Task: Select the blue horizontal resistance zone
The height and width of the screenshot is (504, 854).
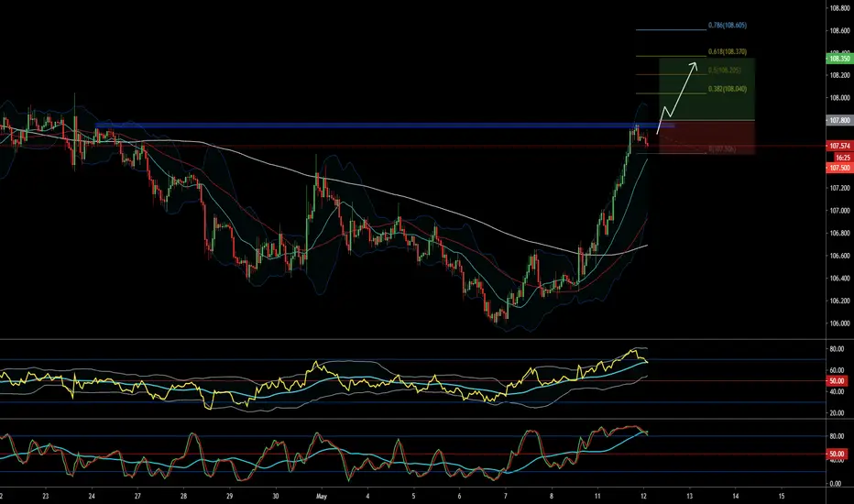Action: click(385, 126)
